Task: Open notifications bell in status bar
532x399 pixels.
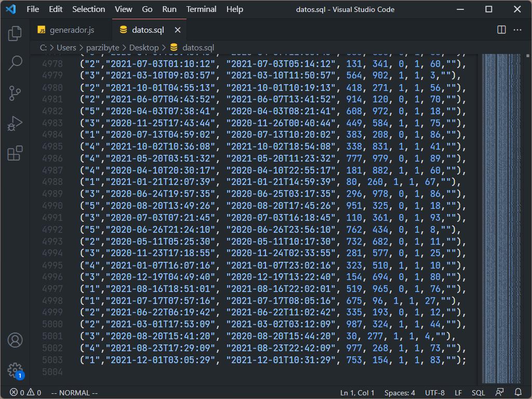Action: pyautogui.click(x=518, y=393)
